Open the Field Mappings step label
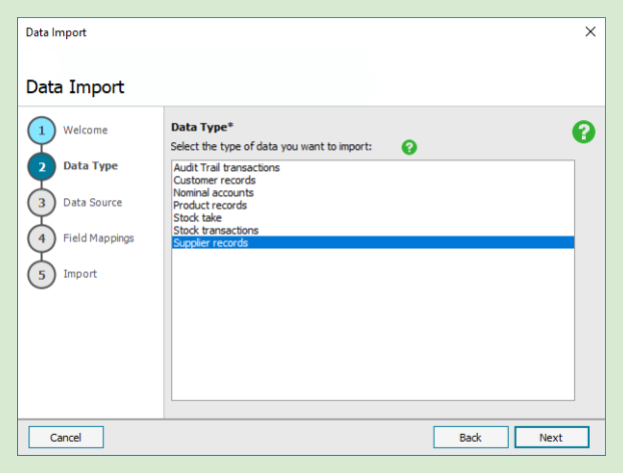The height and width of the screenshot is (473, 623). pos(98,238)
